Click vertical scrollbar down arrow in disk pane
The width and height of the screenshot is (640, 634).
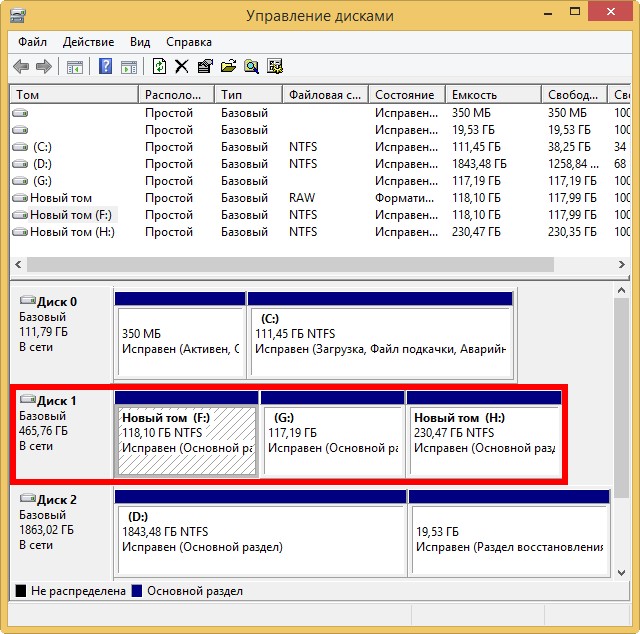coord(621,572)
